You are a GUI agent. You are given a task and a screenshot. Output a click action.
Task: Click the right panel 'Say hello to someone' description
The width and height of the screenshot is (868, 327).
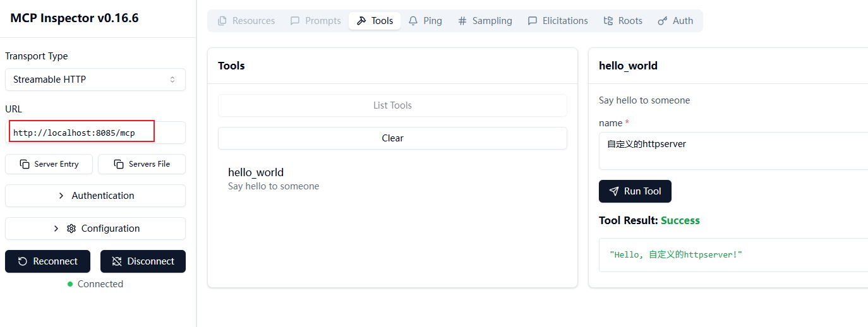pos(644,100)
